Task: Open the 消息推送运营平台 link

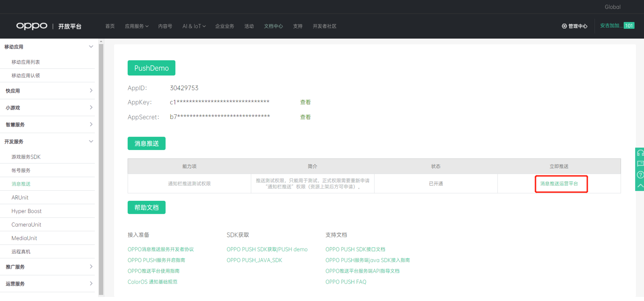Action: [559, 184]
